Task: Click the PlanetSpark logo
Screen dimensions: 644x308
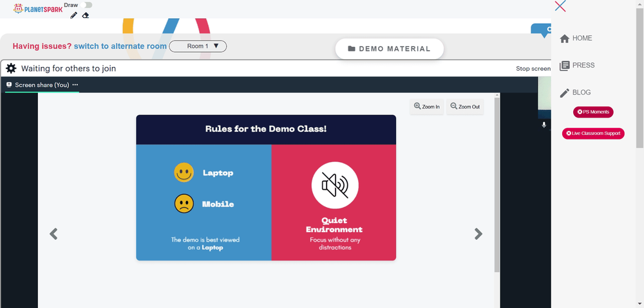Action: click(x=38, y=8)
